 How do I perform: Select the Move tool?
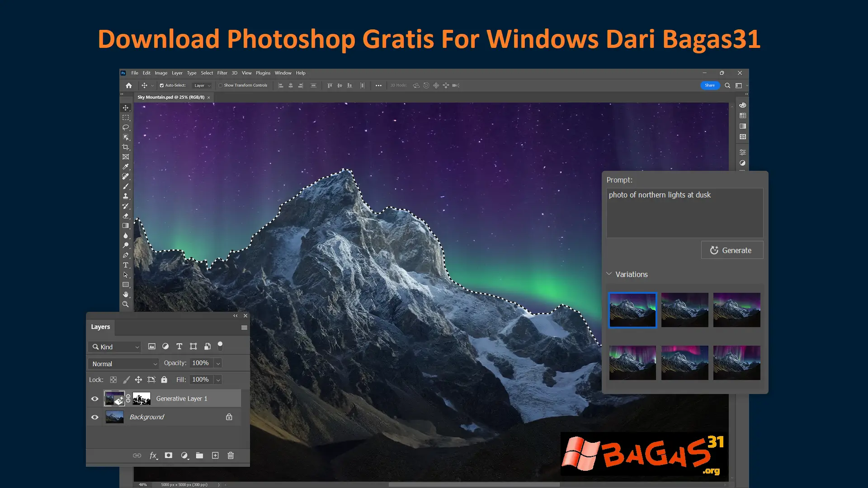126,108
